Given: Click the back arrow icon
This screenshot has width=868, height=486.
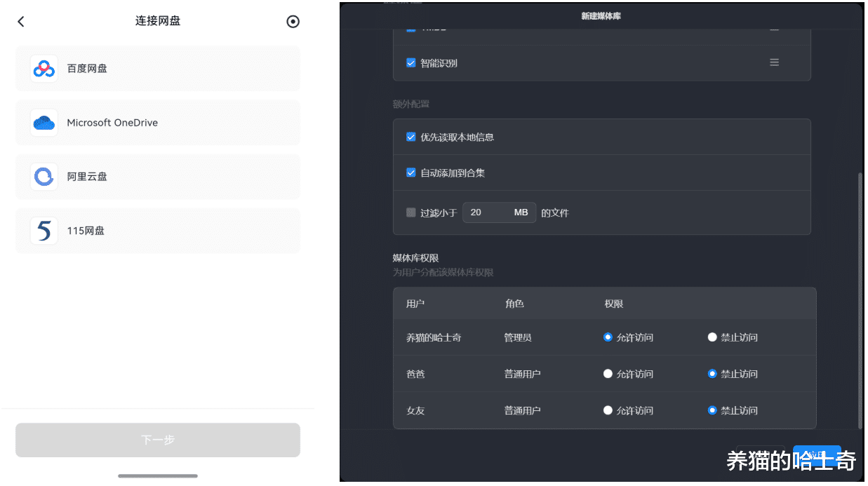Looking at the screenshot, I should pyautogui.click(x=21, y=22).
